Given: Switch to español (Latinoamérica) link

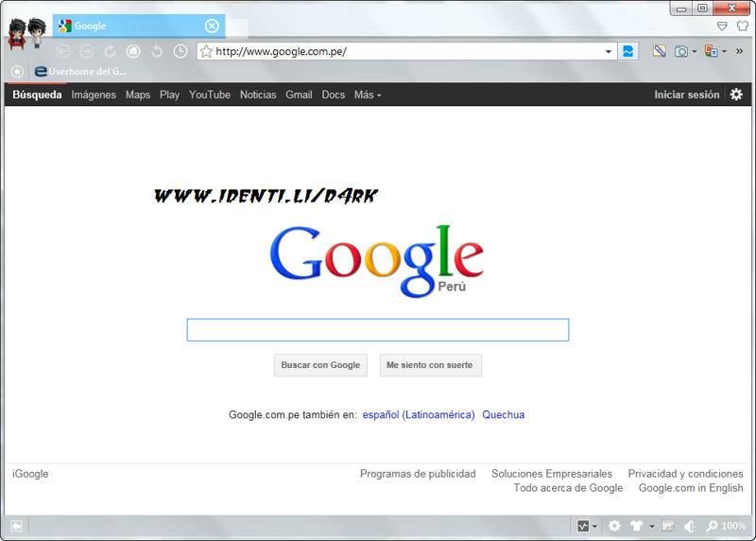Looking at the screenshot, I should coord(419,414).
